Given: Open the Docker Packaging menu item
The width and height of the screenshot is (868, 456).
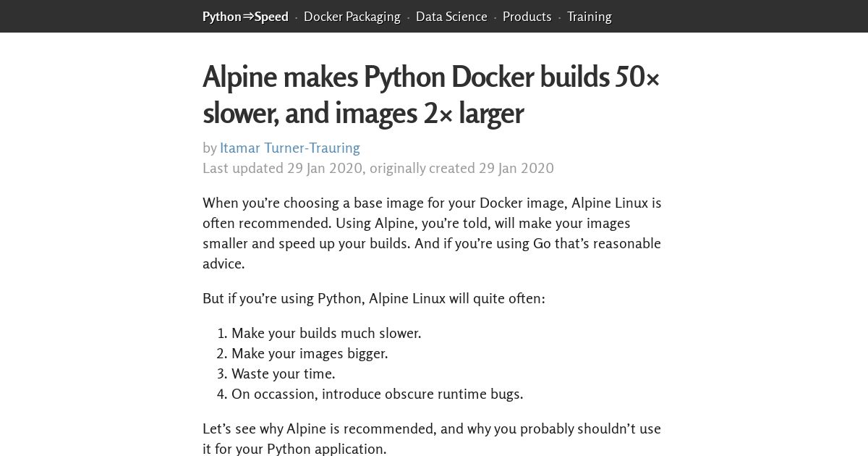Looking at the screenshot, I should (352, 17).
